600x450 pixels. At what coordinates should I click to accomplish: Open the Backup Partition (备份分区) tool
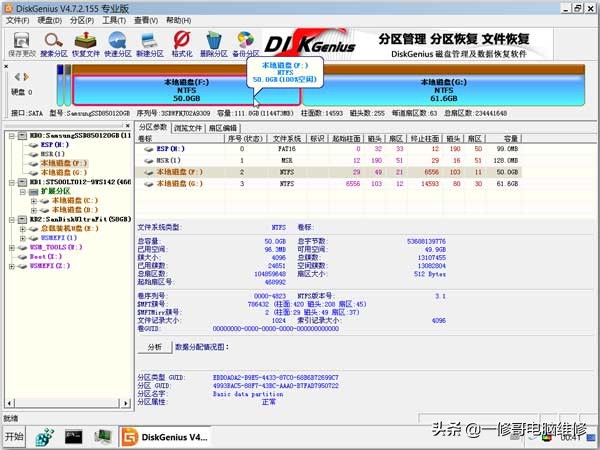pos(246,44)
